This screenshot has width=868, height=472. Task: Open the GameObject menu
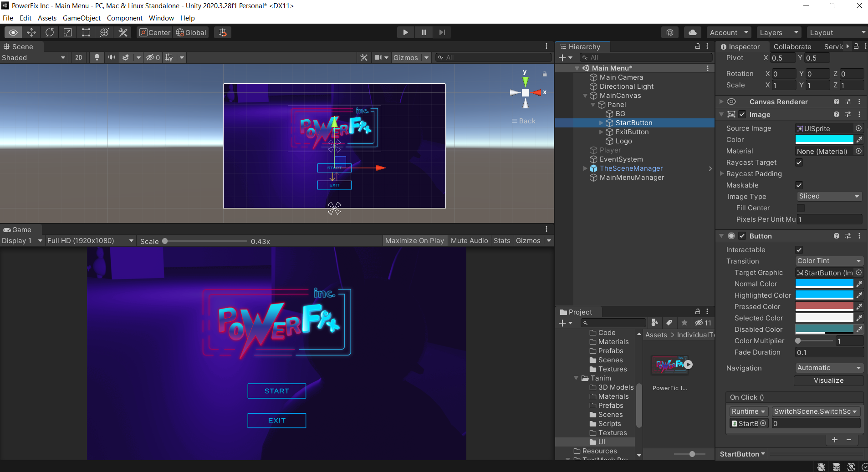tap(82, 18)
